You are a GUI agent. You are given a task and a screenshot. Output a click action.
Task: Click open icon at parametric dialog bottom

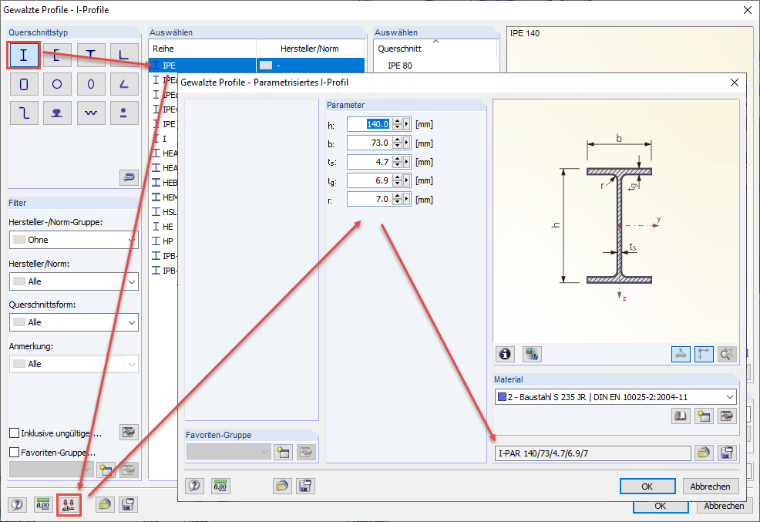point(282,486)
